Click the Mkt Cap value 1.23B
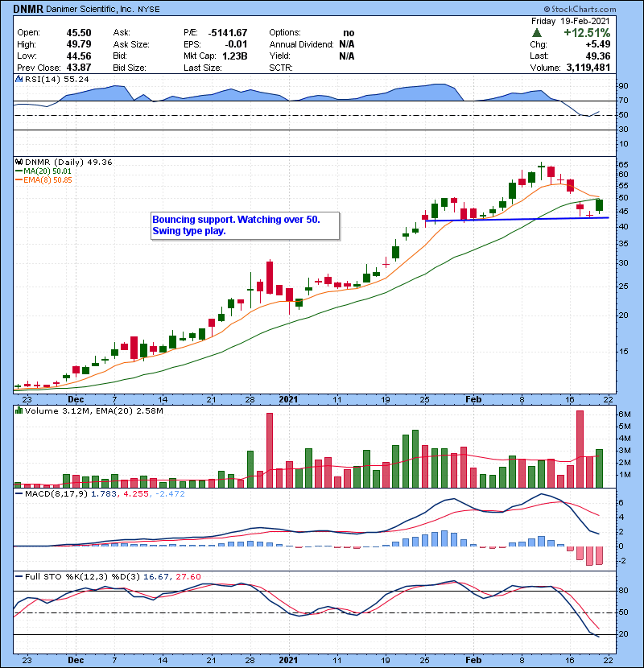Image resolution: width=644 pixels, height=668 pixels. 235,56
